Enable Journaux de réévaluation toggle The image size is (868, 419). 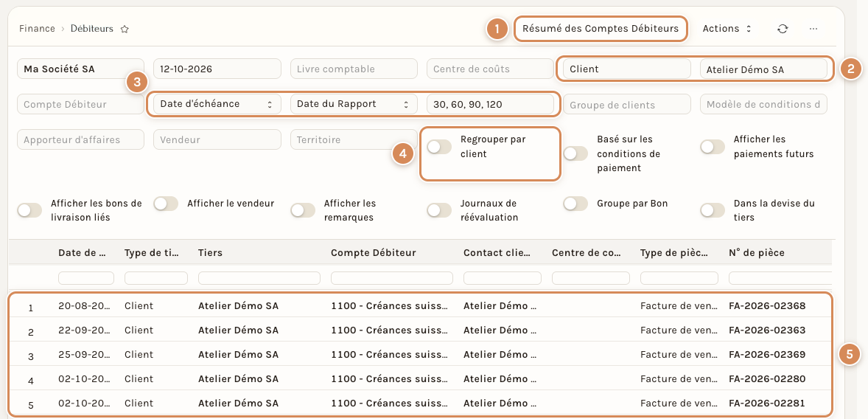pyautogui.click(x=439, y=211)
